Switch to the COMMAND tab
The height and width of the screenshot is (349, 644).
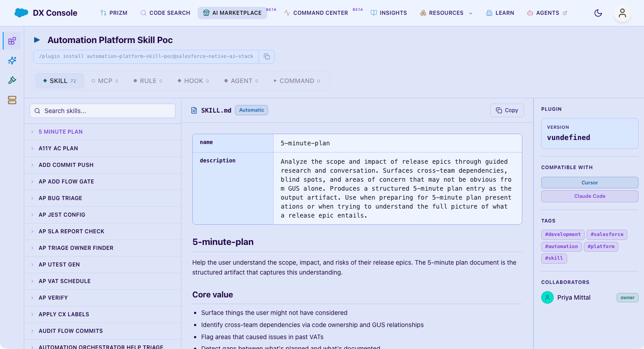click(297, 81)
